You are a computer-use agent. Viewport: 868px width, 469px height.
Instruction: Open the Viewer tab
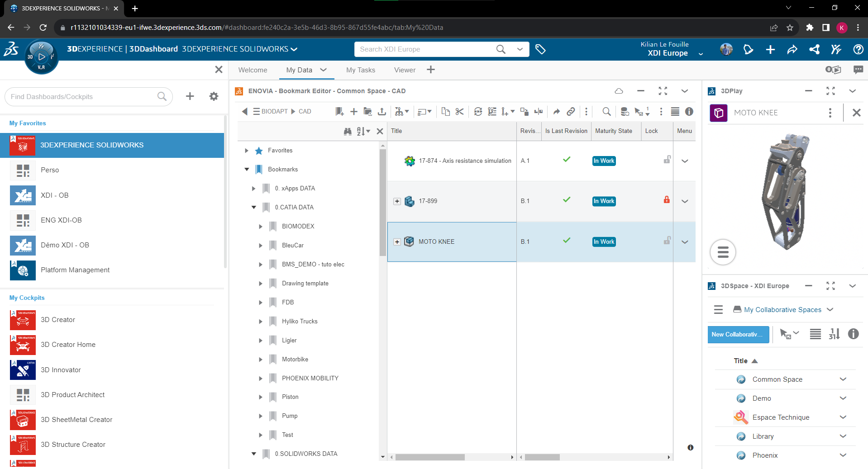point(405,70)
